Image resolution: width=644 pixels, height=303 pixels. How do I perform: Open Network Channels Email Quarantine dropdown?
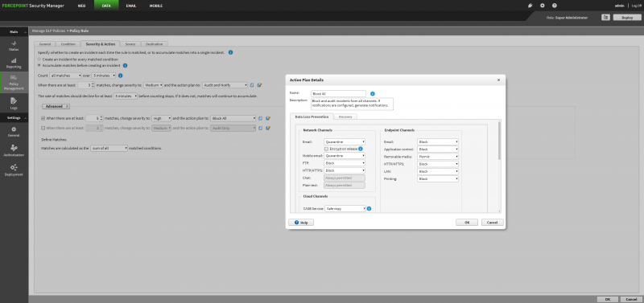click(345, 142)
